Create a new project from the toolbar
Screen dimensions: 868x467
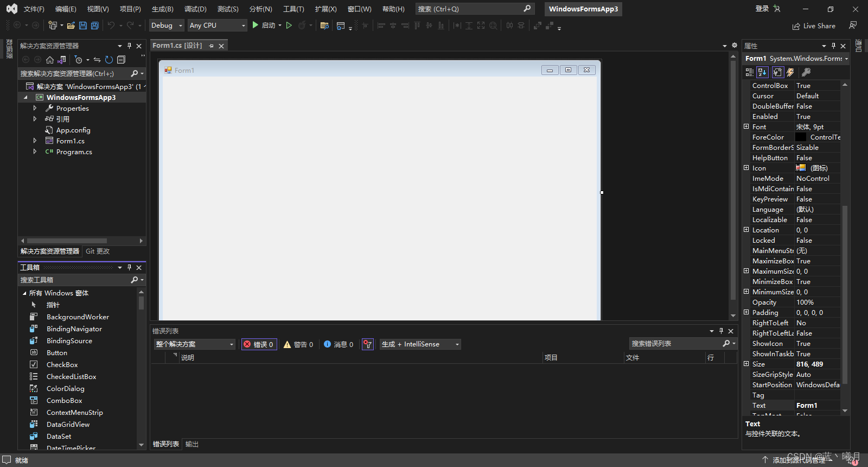coord(52,26)
